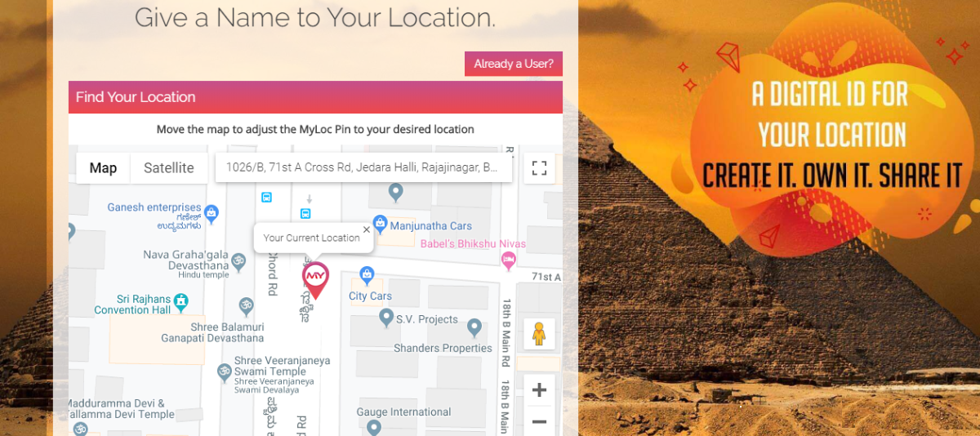Select the City Cars marker icon
Screen dimensions: 980x436
point(367,275)
